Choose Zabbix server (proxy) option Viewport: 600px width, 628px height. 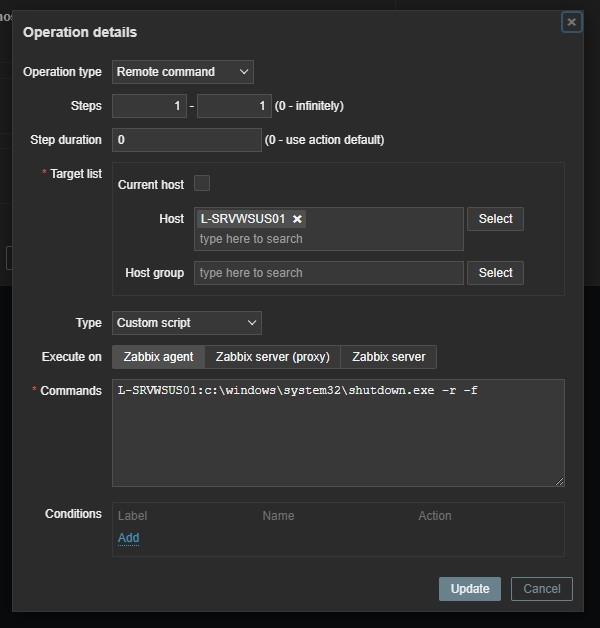click(x=273, y=357)
